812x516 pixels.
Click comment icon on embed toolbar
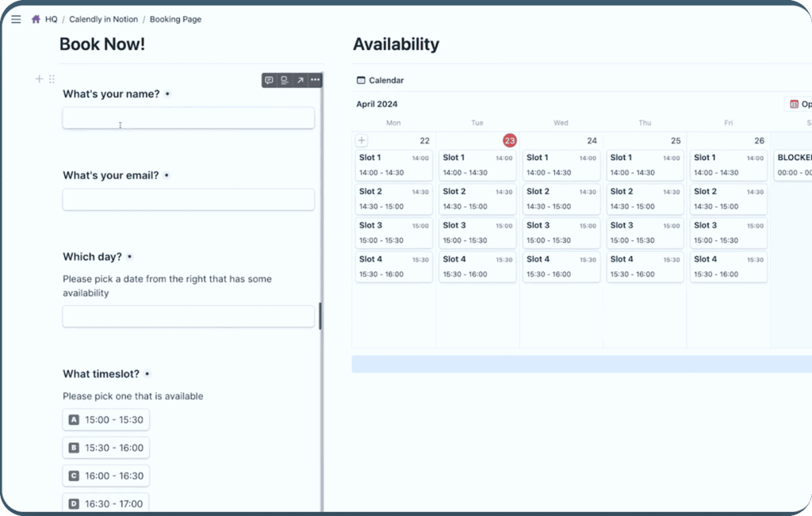click(x=269, y=80)
